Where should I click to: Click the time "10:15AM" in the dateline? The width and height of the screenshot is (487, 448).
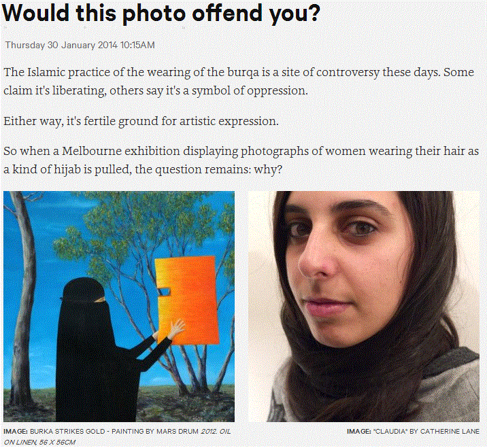coord(137,45)
